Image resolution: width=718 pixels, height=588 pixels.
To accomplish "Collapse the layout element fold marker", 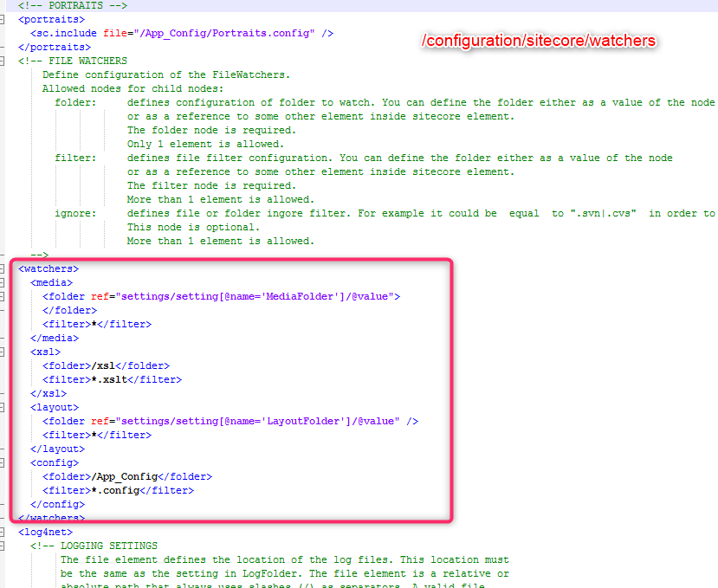I will coord(4,407).
